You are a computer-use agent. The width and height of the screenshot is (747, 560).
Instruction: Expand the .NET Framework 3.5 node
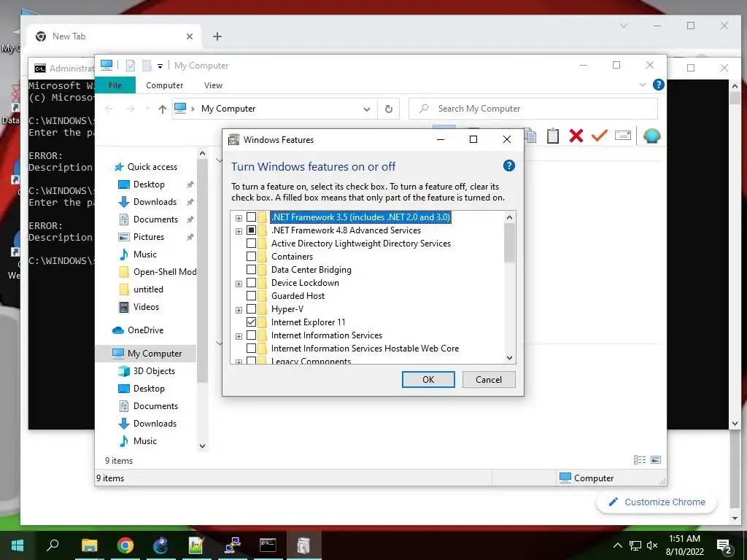pyautogui.click(x=239, y=218)
